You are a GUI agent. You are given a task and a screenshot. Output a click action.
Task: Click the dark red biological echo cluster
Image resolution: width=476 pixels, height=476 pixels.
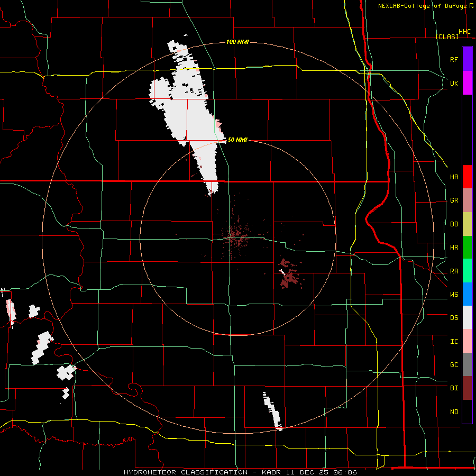(289, 273)
